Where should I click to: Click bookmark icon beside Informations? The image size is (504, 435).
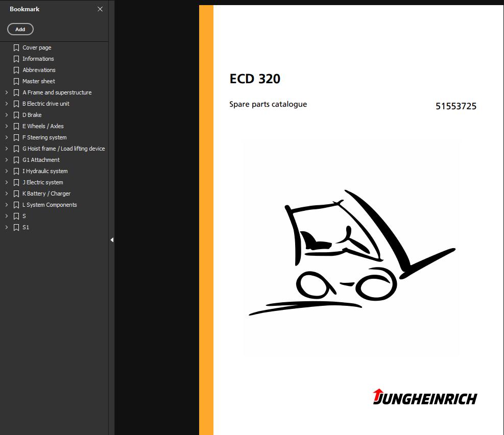click(x=16, y=59)
